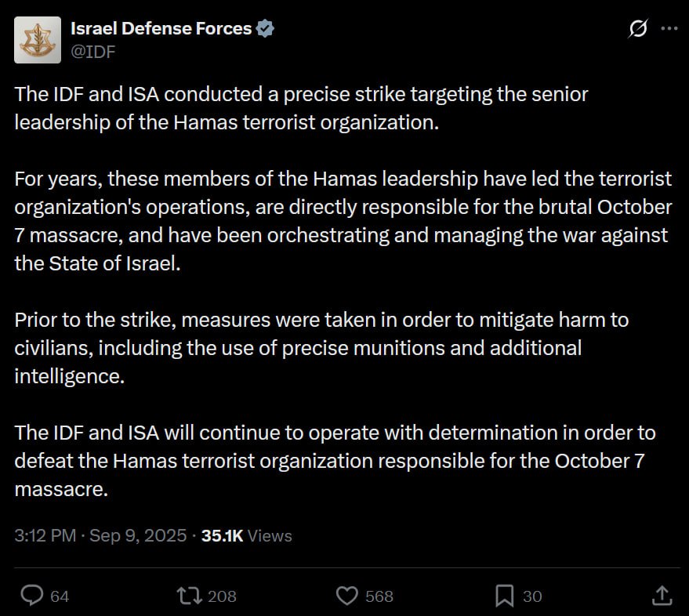
Task: Open the IDF profile avatar
Action: coord(38,40)
